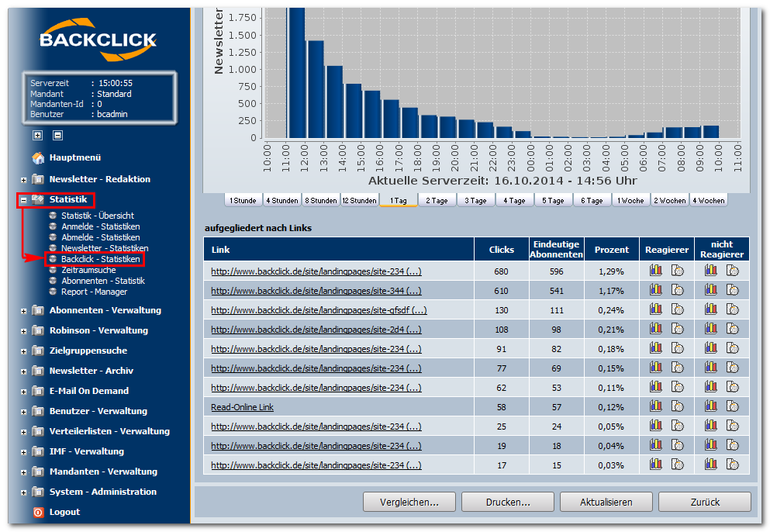Click collapse-all minus icon above Hauptmenü
This screenshot has height=532, width=770.
click(x=57, y=135)
